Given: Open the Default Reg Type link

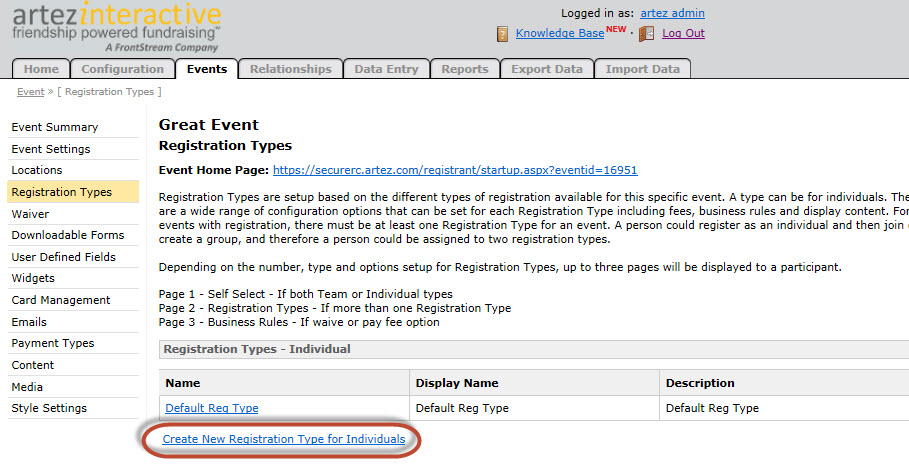Looking at the screenshot, I should click(x=212, y=408).
